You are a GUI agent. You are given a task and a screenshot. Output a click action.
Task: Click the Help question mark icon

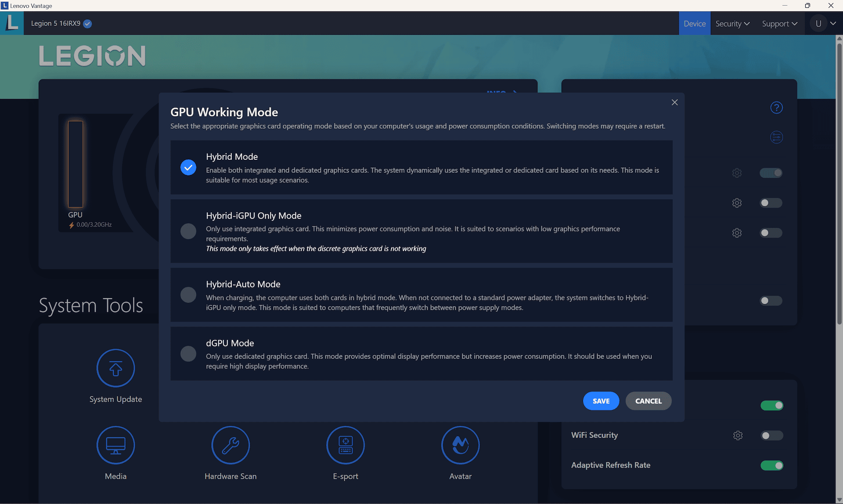[x=776, y=108]
